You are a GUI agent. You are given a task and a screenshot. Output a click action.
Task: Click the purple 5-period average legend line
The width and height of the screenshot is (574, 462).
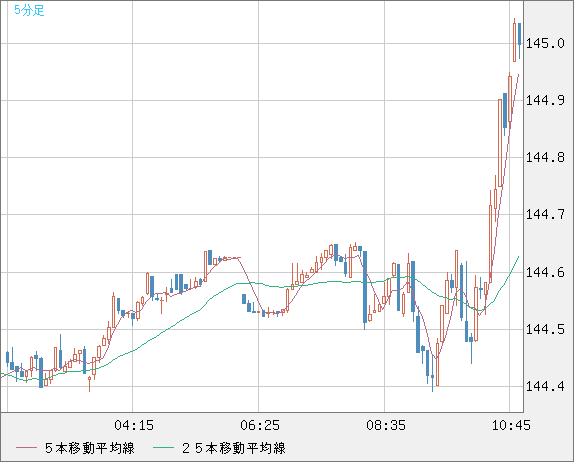point(26,448)
